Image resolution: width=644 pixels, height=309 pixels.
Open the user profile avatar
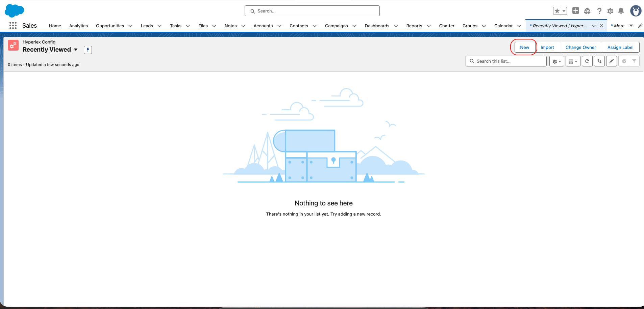[x=636, y=11]
